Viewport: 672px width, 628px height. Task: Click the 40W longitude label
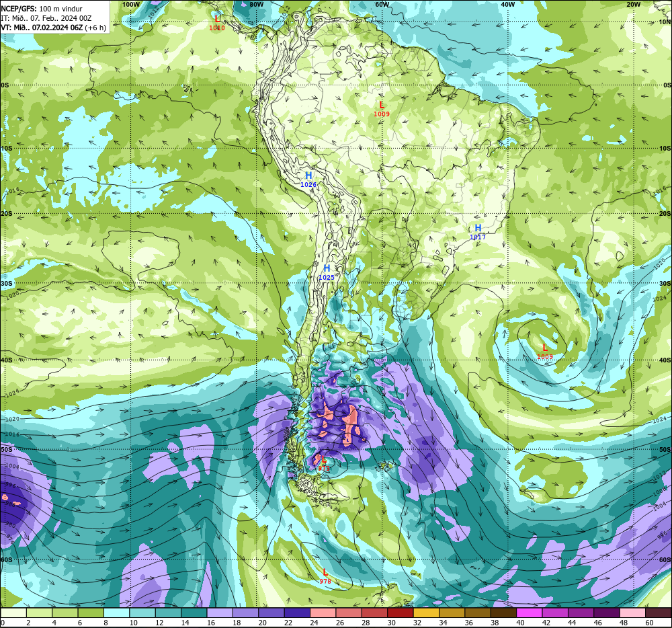(508, 4)
